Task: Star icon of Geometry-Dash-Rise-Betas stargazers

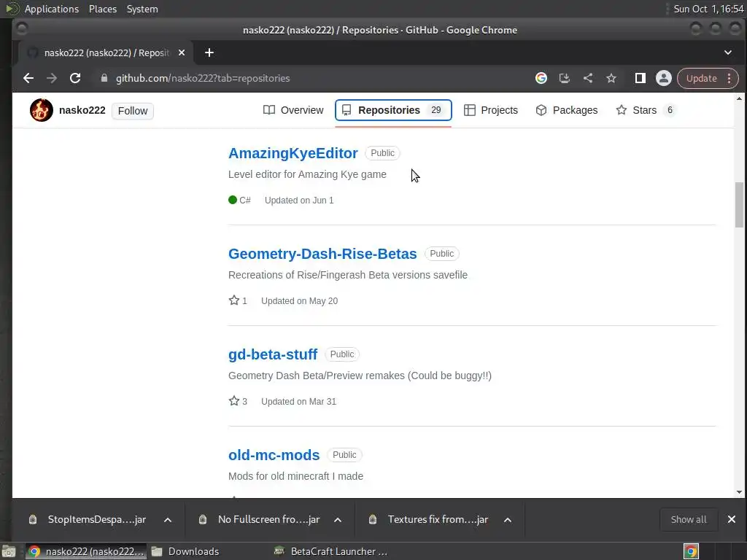Action: (234, 300)
